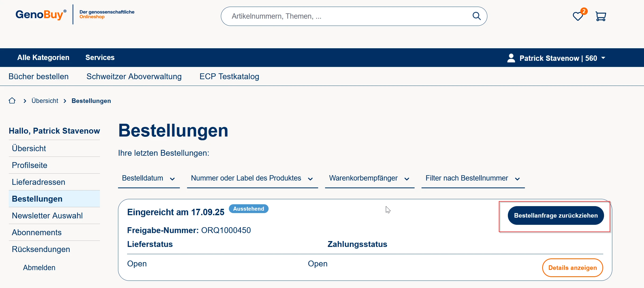Viewport: 644px width, 288px height.
Task: Click Übersicht in the breadcrumb
Action: (45, 101)
